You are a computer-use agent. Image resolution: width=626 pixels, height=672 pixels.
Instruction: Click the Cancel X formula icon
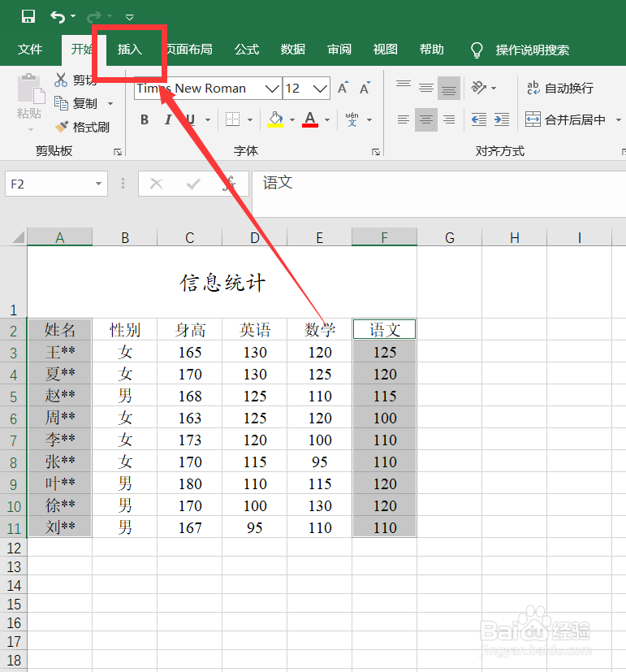(x=156, y=184)
